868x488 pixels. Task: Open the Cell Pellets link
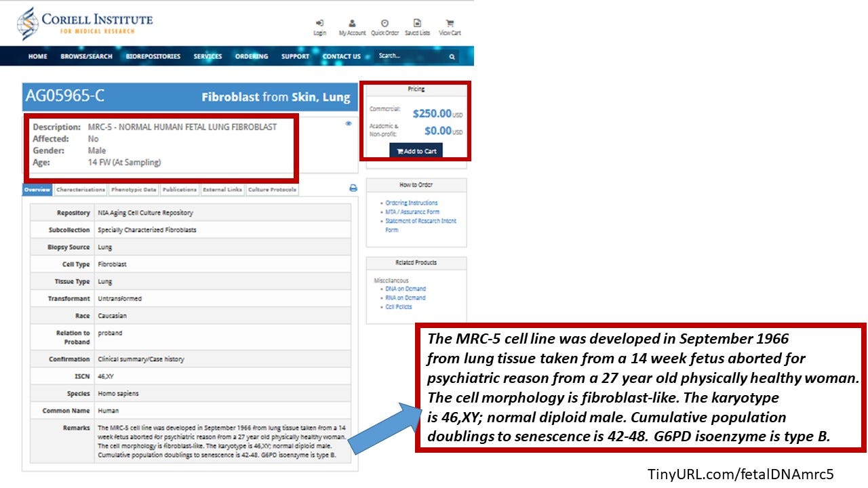click(x=399, y=306)
